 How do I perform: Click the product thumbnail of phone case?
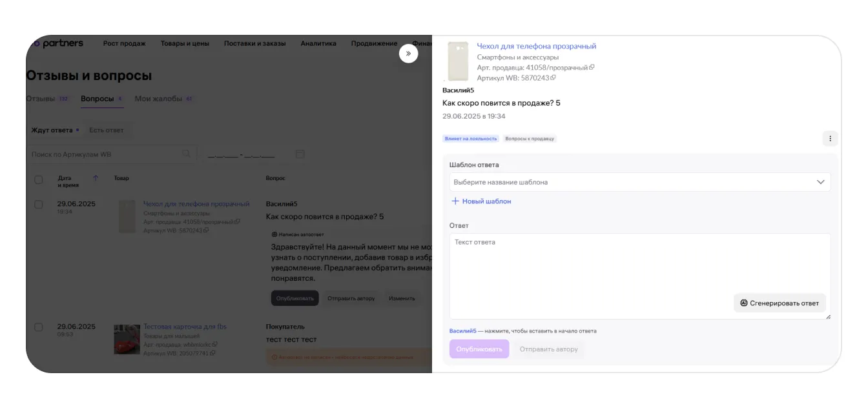coord(458,61)
